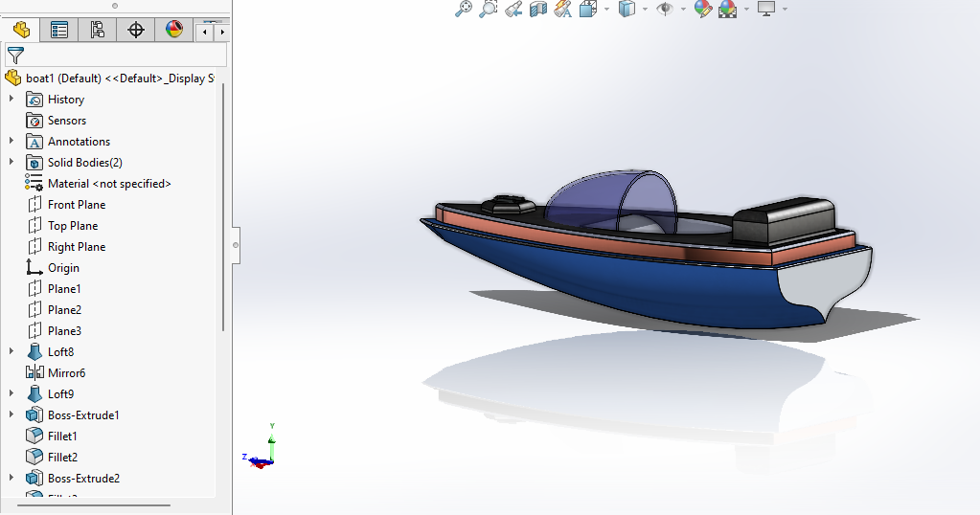The image size is (980, 515).
Task: Select 'Plane3' in the tree
Action: [64, 331]
